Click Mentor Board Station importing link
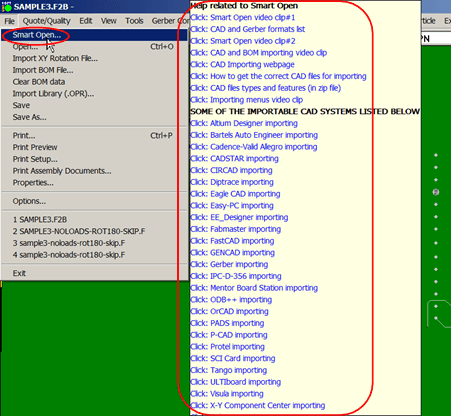 pos(254,288)
